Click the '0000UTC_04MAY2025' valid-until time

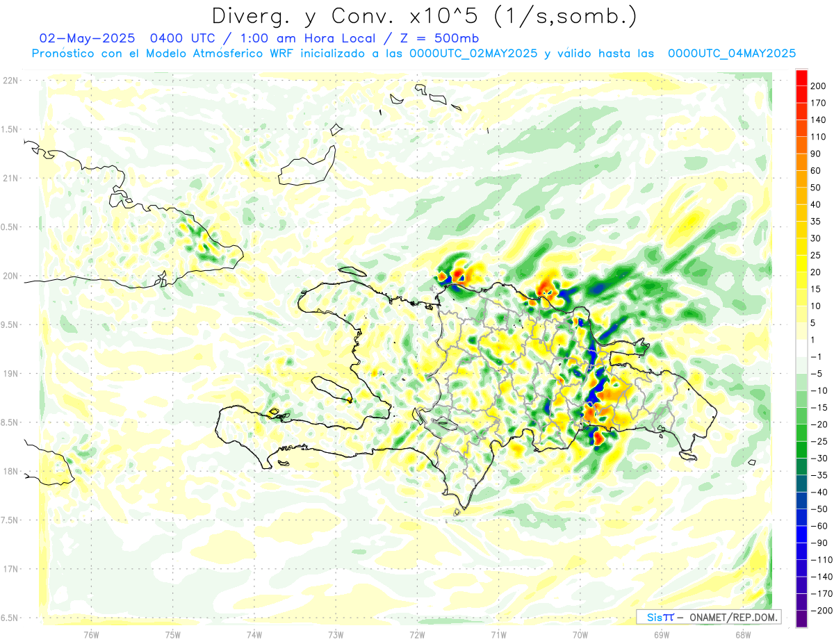(x=731, y=53)
